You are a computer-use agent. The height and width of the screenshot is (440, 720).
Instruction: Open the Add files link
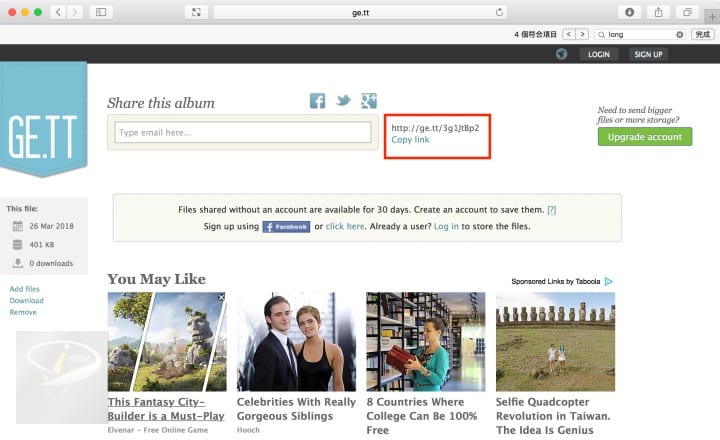click(25, 289)
